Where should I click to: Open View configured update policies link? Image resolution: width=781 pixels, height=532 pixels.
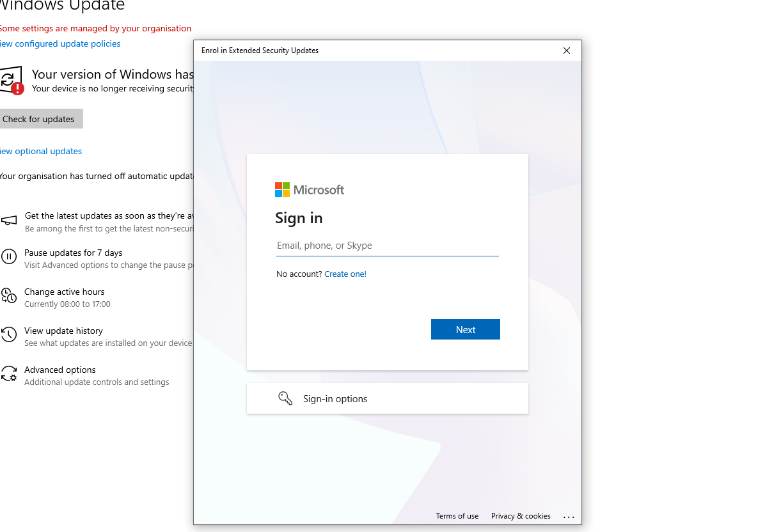(60, 44)
